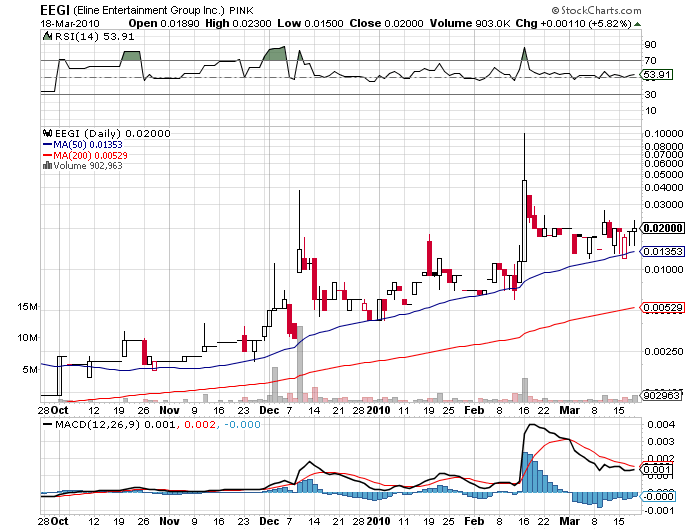Click the MA(50) 0.01353 legend entry
Image resolution: width=700 pixels, height=530 pixels.
(88, 144)
